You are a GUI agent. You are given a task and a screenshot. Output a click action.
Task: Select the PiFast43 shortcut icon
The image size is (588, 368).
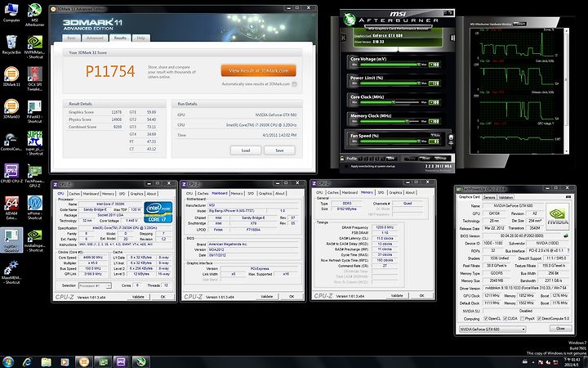point(35,111)
